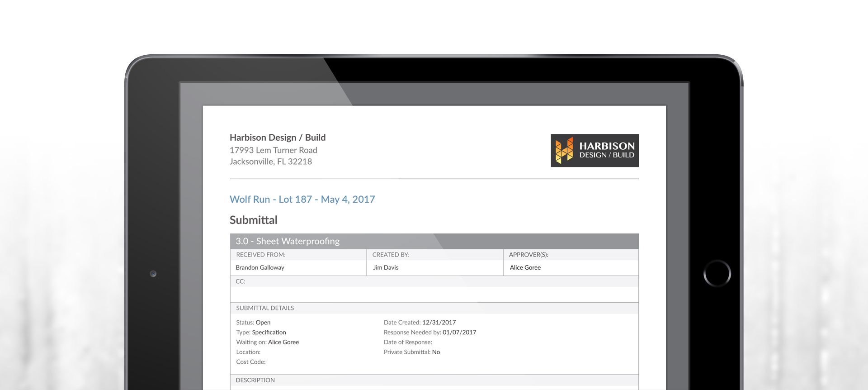Click the CC field row
The height and width of the screenshot is (390, 868).
434,289
